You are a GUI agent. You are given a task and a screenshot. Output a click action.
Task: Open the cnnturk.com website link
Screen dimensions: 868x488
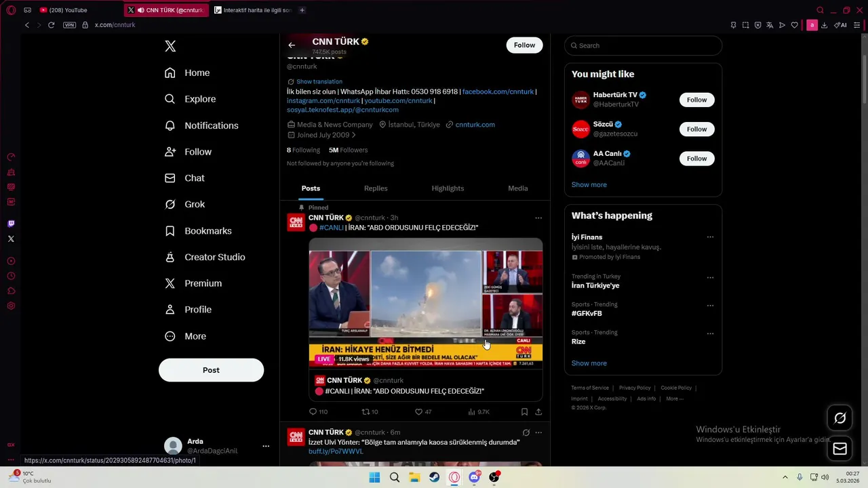click(475, 125)
